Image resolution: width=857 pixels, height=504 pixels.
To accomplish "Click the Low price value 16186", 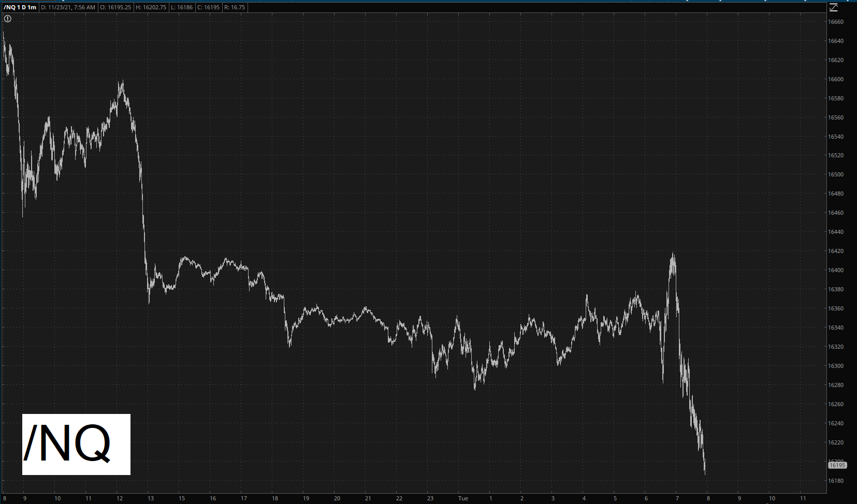I will pos(182,7).
